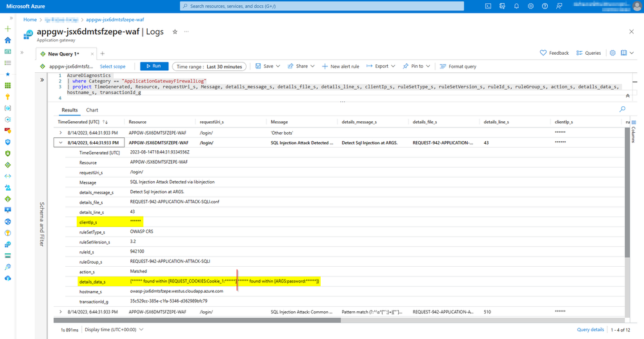The height and width of the screenshot is (339, 644).
Task: Favorite this resource with the star icon
Action: [175, 32]
